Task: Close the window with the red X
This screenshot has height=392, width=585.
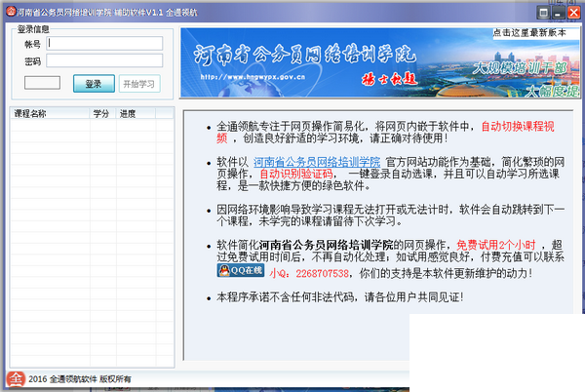Action: click(x=573, y=13)
